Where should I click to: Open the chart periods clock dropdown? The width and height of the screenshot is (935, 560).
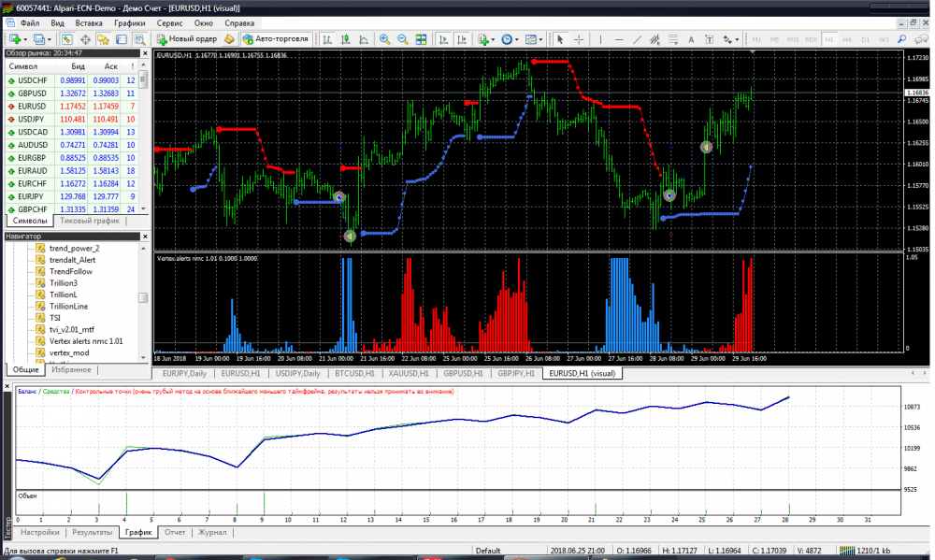[511, 39]
